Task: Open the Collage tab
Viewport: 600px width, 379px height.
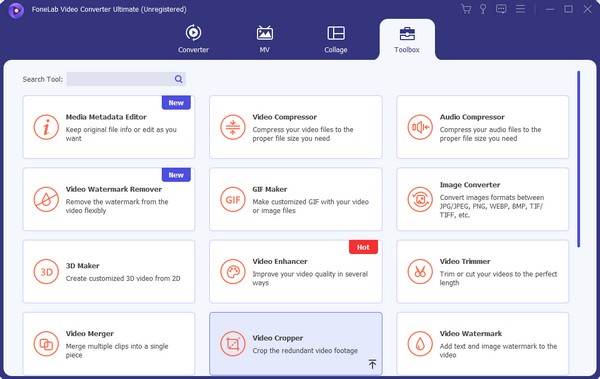Action: pos(336,39)
